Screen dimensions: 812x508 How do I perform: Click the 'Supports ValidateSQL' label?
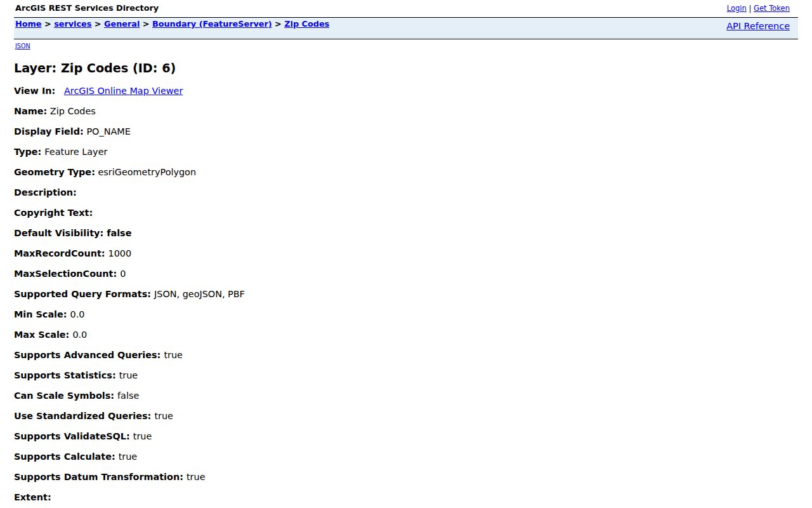72,436
